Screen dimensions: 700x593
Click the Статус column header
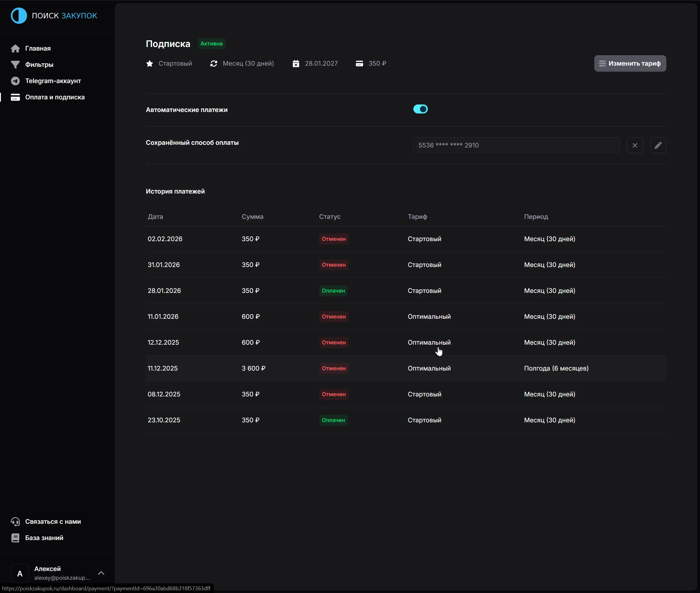click(x=329, y=217)
